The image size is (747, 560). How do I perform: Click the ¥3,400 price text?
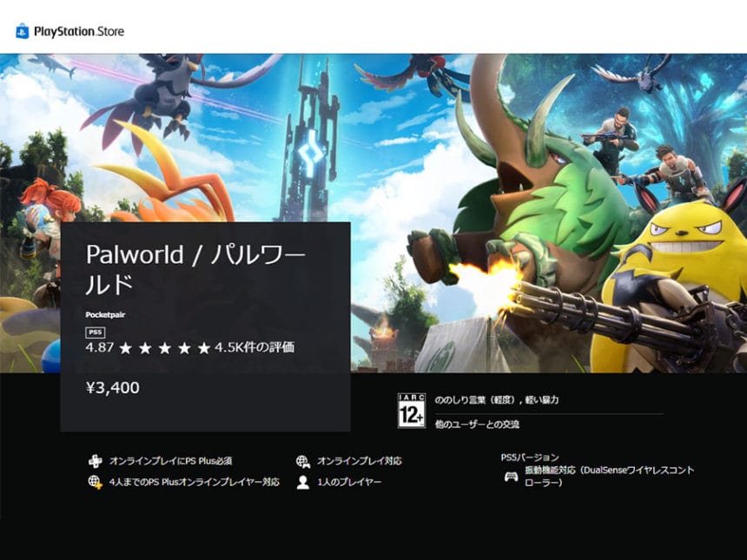114,388
